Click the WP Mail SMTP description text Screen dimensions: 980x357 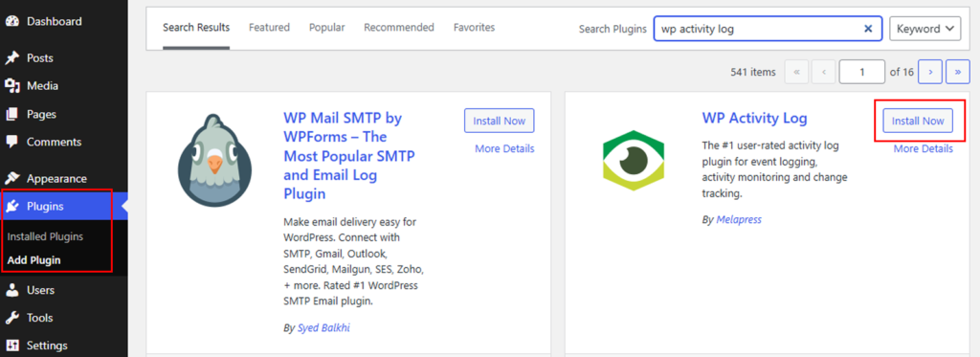354,262
